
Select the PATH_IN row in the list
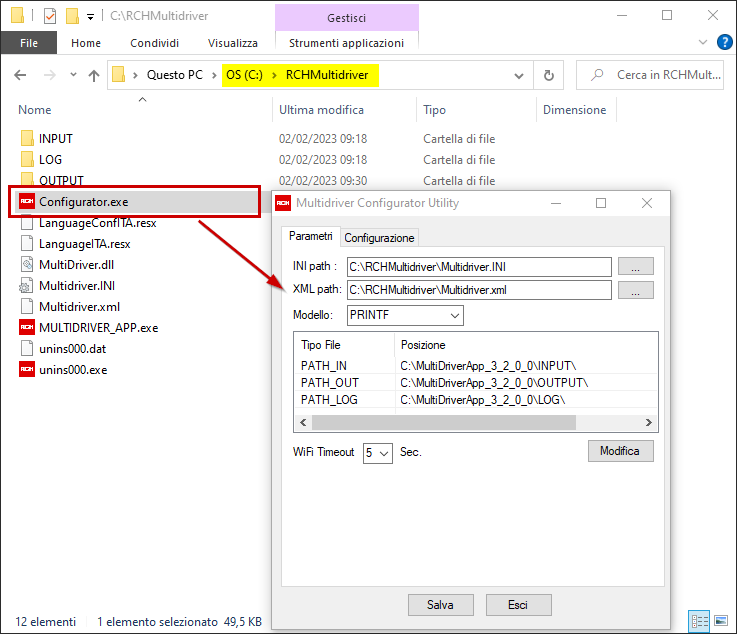(x=476, y=365)
